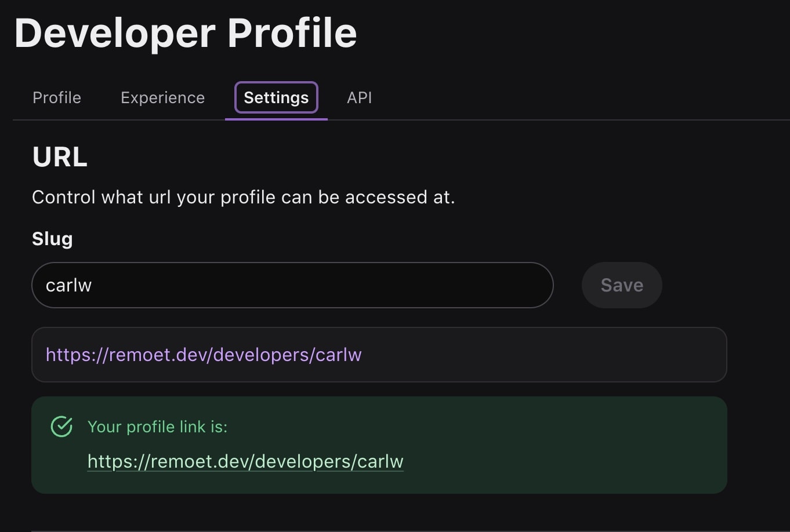Click the purple underline below Settings tab

click(x=276, y=119)
